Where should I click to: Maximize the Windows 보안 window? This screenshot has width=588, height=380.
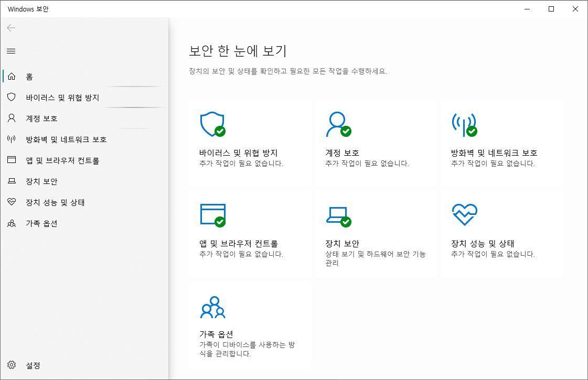(551, 9)
